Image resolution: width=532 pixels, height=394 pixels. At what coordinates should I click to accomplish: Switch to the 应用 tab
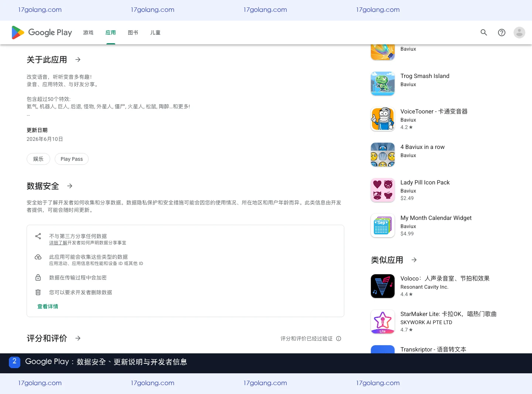(x=111, y=33)
